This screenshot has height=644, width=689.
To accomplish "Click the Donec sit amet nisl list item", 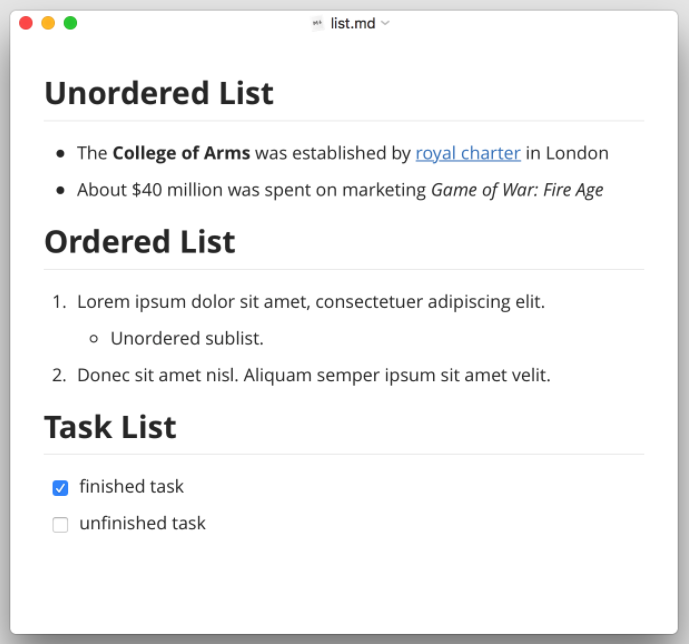I will point(313,375).
